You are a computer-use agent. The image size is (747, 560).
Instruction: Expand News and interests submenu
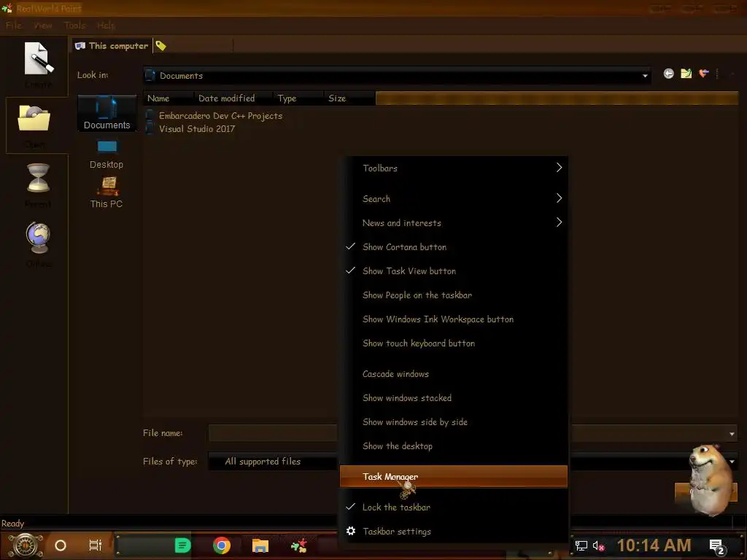[x=454, y=223]
